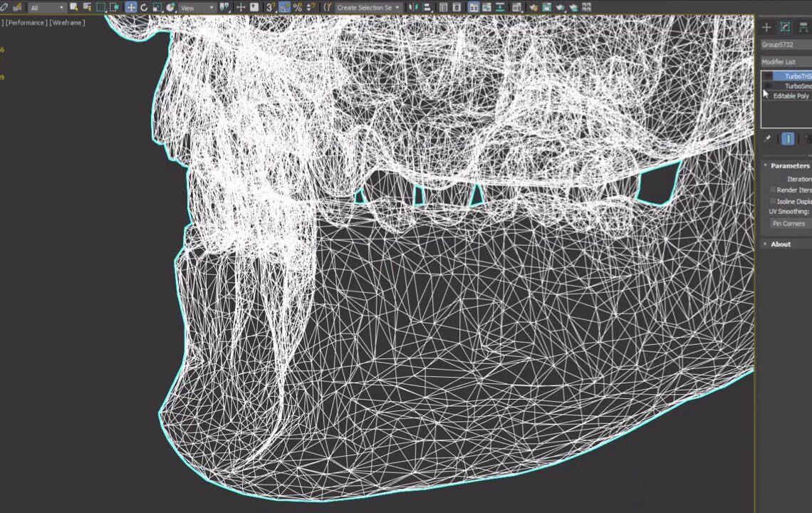Toggle visibility of the TurboSmooth modifier

click(767, 86)
